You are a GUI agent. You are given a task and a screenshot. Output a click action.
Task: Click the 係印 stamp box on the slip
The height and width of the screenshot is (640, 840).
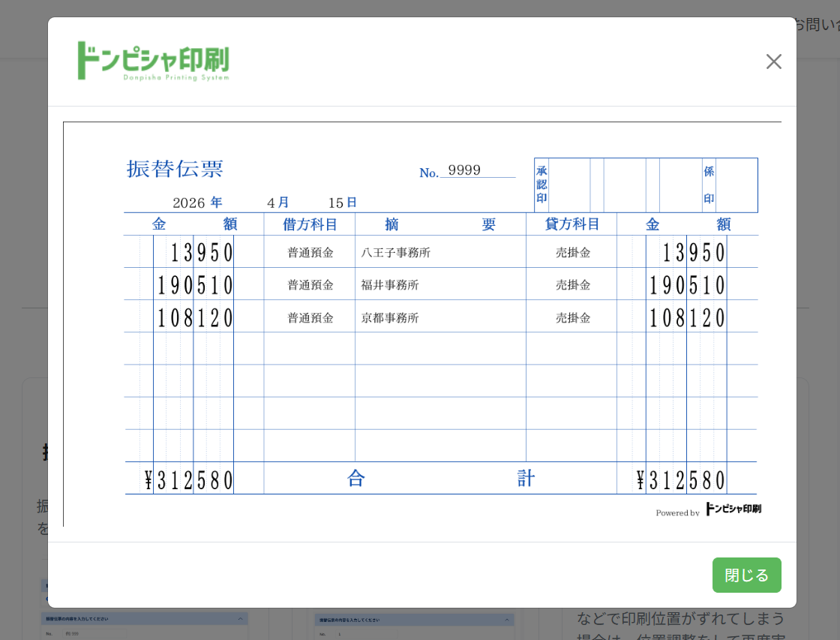coord(730,185)
